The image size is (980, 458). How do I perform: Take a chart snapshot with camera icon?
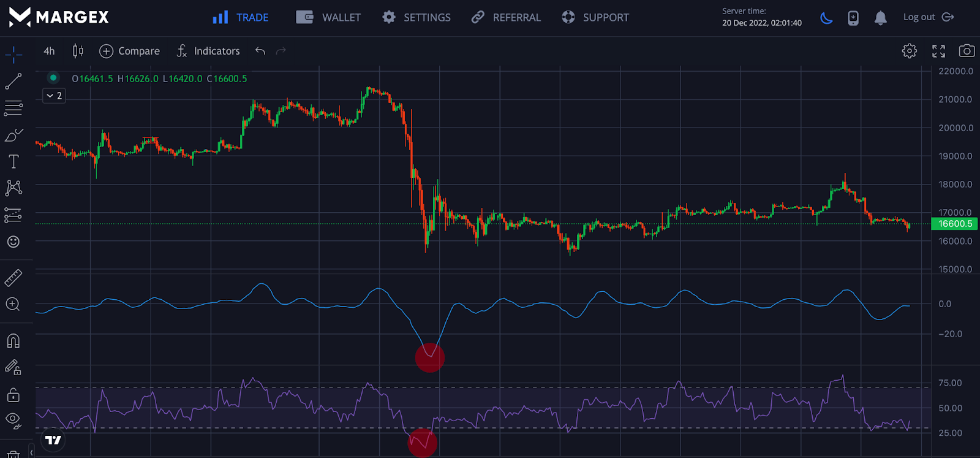(967, 51)
